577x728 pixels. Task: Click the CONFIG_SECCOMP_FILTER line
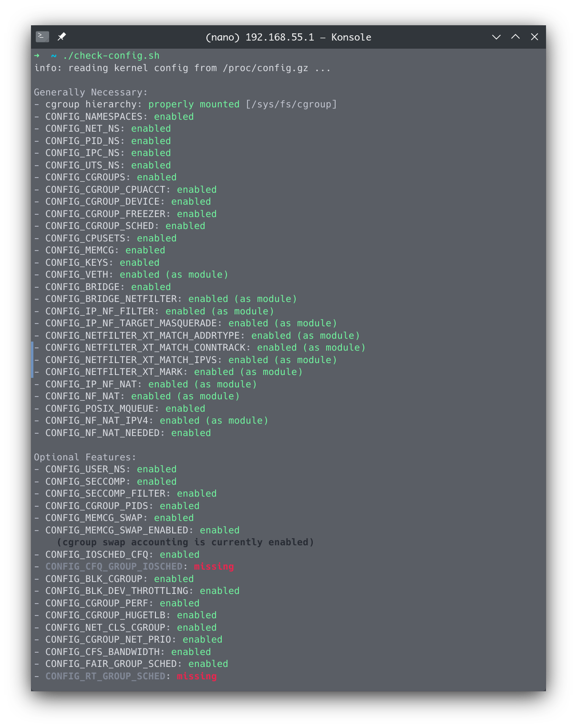pos(125,494)
